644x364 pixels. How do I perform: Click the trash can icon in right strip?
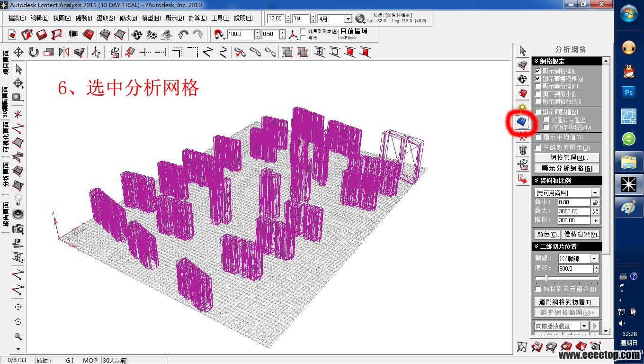pos(522,151)
